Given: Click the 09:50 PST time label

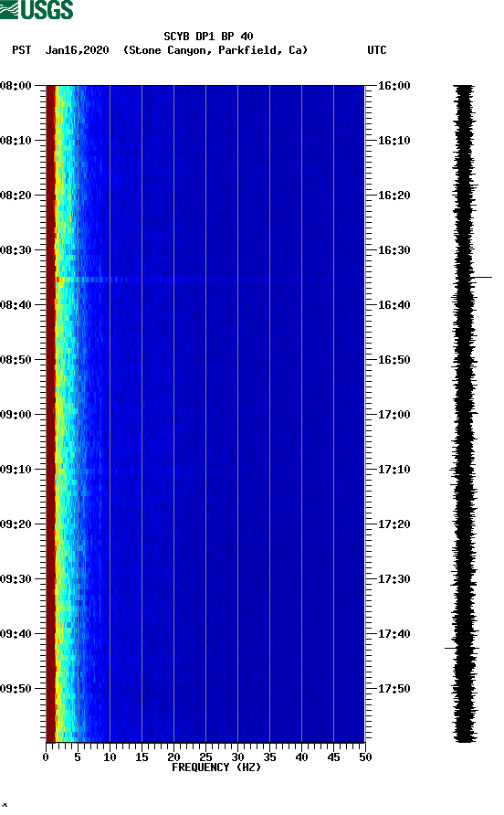Looking at the screenshot, I should (x=16, y=689).
